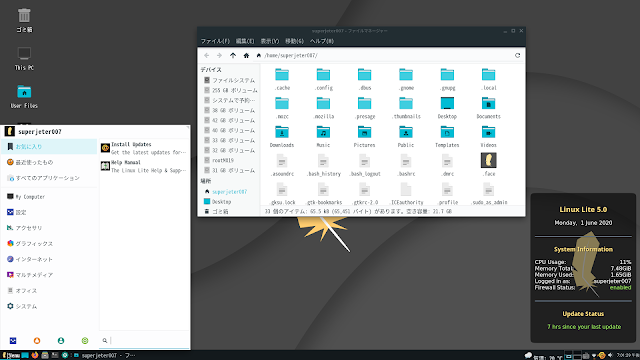Select the .bash_history file

pyautogui.click(x=323, y=165)
